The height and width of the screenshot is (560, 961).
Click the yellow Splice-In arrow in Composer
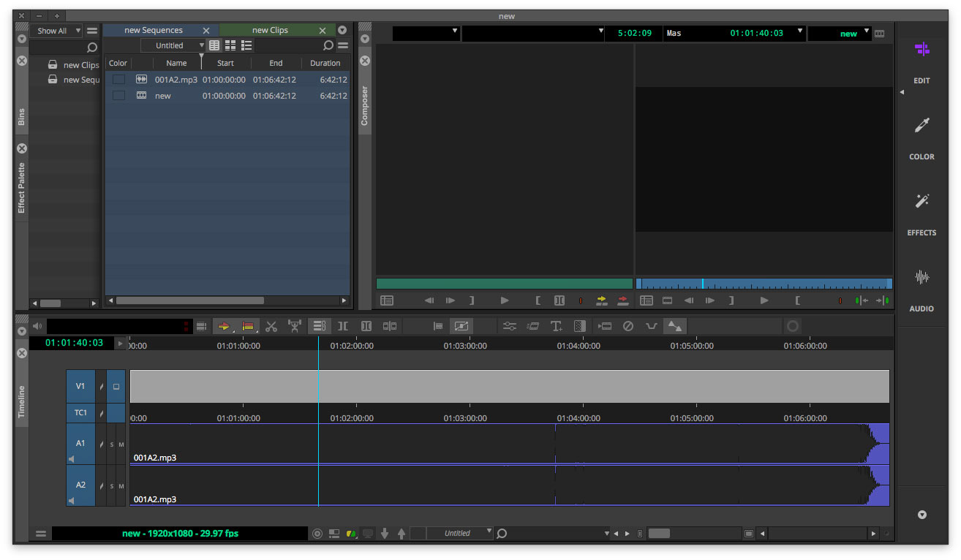(602, 300)
